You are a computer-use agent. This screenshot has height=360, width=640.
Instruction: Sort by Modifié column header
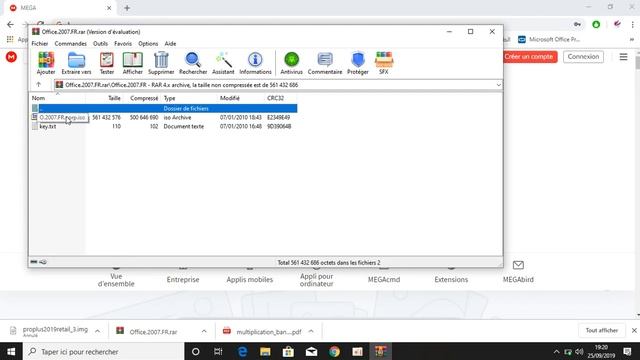230,98
